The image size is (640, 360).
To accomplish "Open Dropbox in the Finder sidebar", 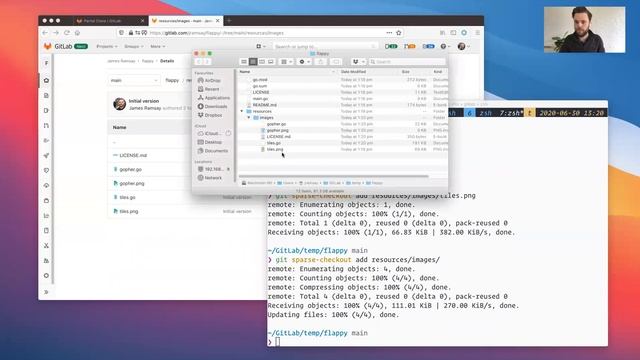I will [x=210, y=116].
